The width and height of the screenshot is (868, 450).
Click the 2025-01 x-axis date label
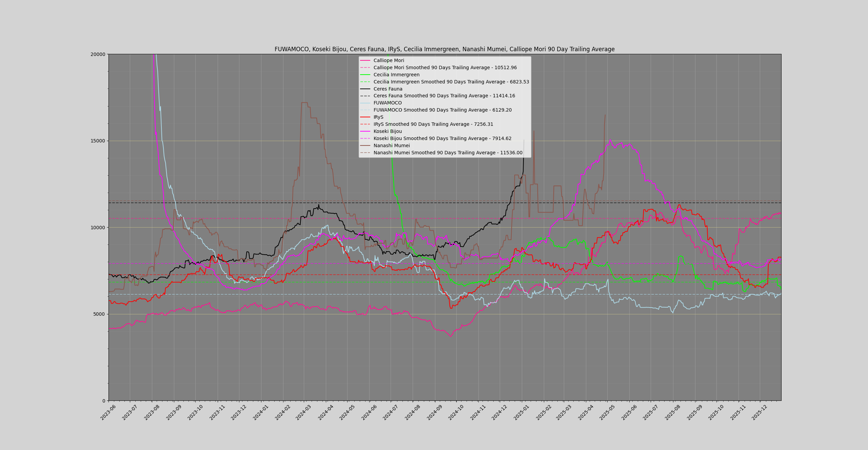pyautogui.click(x=521, y=413)
